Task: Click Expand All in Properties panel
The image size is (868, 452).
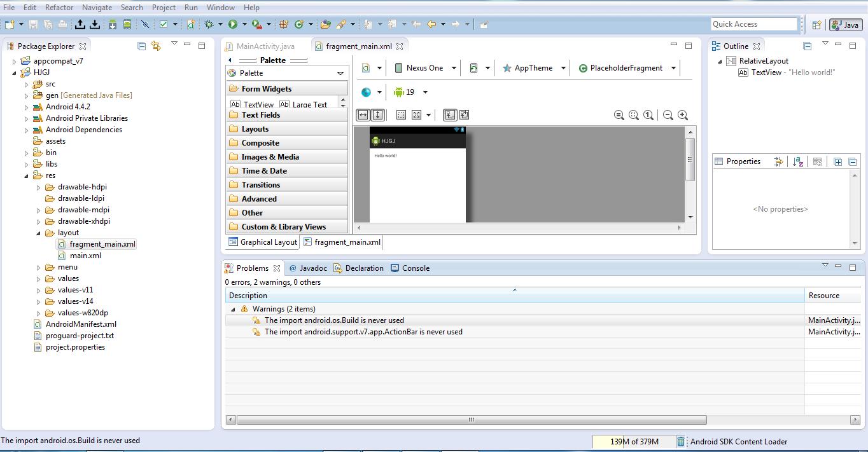Action: coord(838,161)
